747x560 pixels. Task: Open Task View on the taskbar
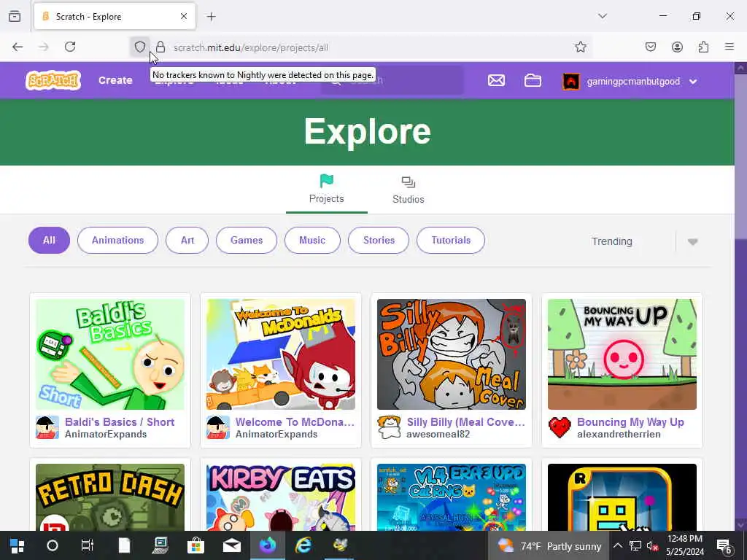click(x=88, y=545)
